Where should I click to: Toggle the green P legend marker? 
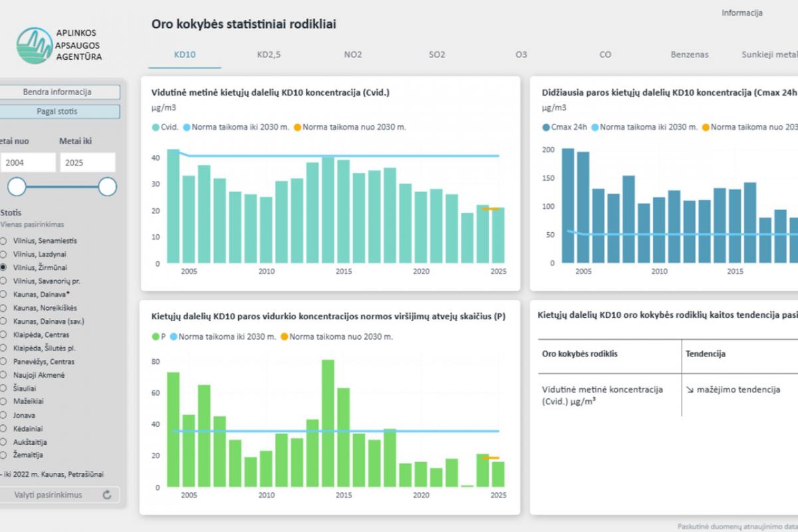156,336
